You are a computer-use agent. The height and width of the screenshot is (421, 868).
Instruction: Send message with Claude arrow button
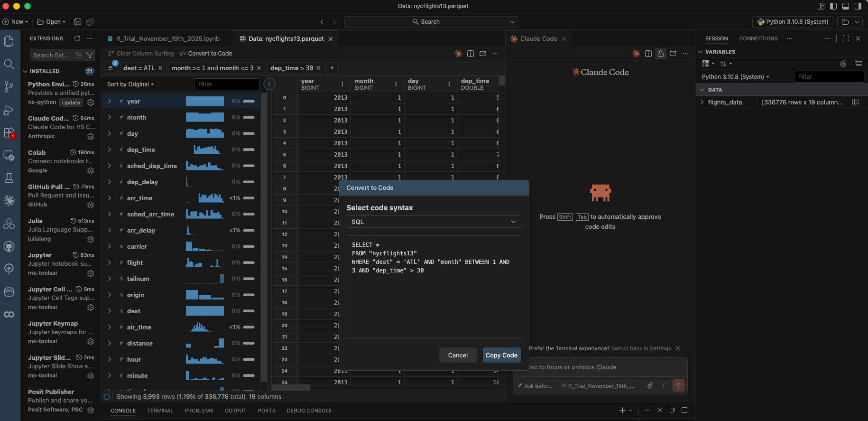click(679, 385)
